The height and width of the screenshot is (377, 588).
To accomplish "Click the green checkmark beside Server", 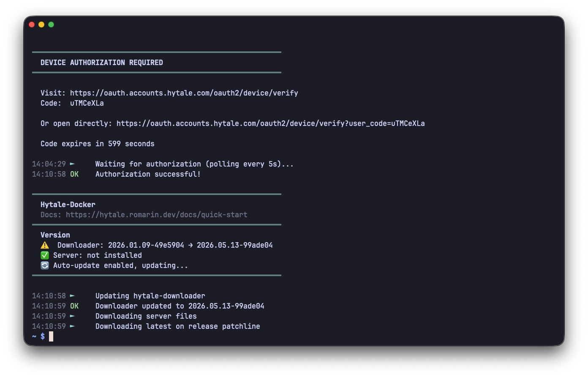I will (x=45, y=255).
